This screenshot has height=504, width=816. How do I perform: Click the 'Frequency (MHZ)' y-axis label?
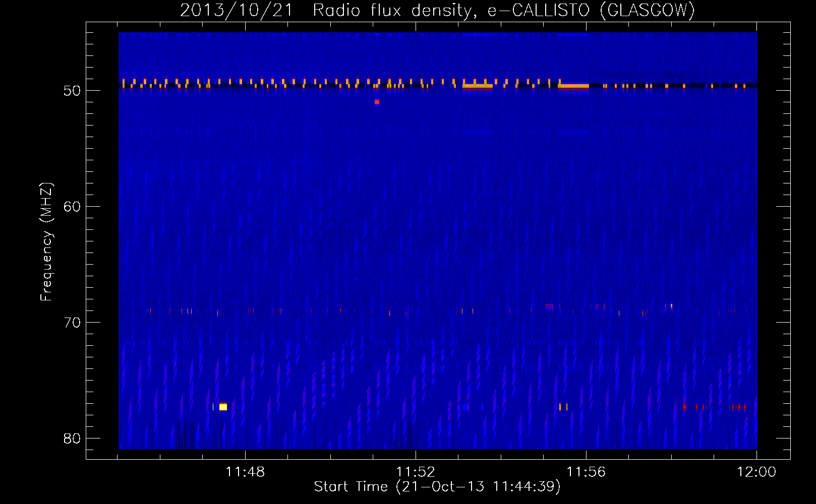tap(46, 242)
